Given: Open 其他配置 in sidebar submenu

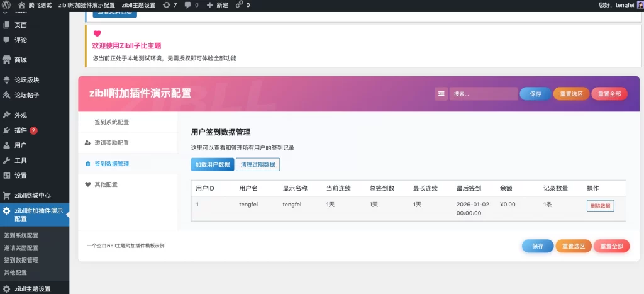Looking at the screenshot, I should (x=15, y=273).
